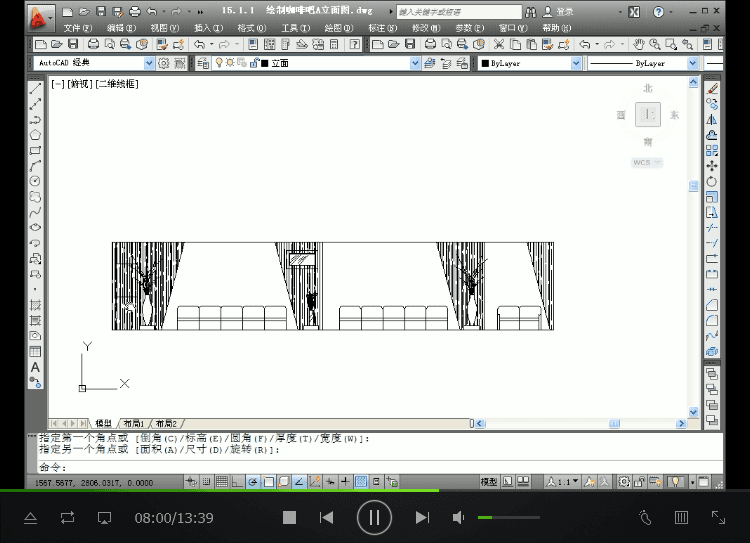Select the Polyline tool in Draw toolbar
The width and height of the screenshot is (750, 543).
pos(35,120)
